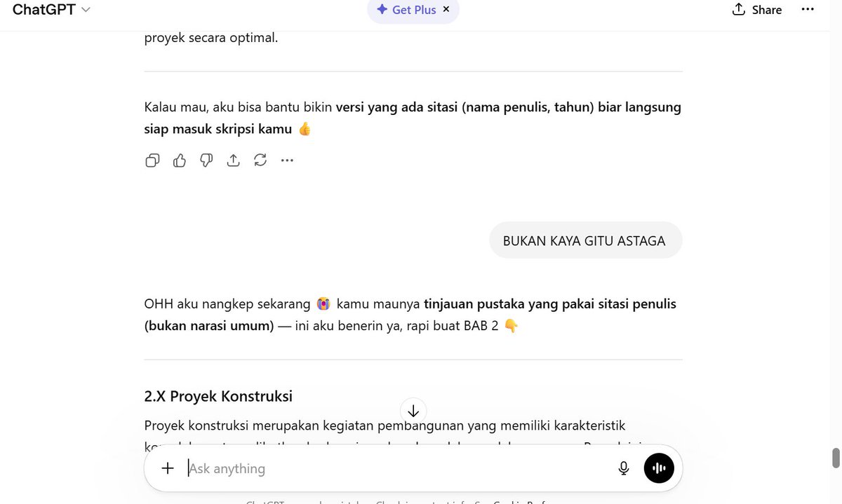The height and width of the screenshot is (504, 842).
Task: Click the bold text (bukan narasi umum)
Action: pos(209,326)
